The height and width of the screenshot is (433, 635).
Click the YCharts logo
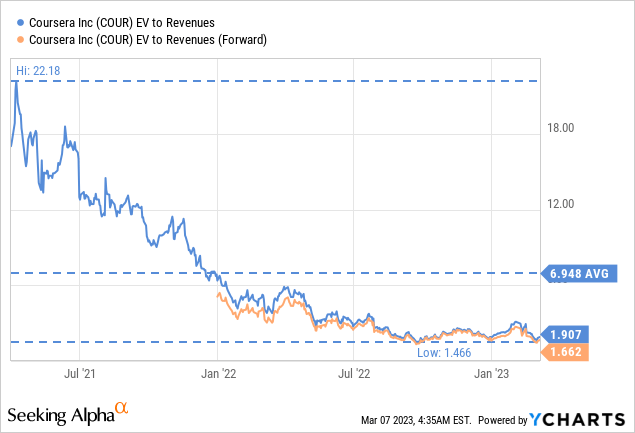coord(577,420)
